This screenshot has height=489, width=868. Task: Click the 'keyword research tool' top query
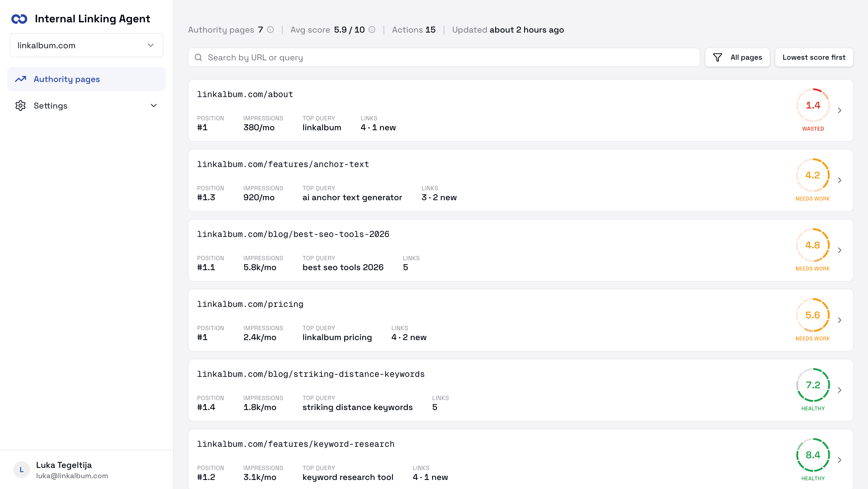[x=348, y=477]
